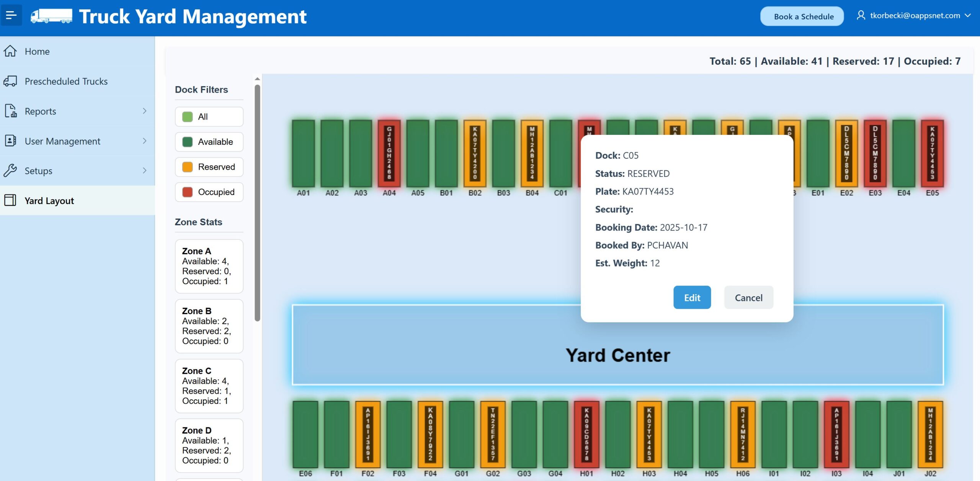Viewport: 980px width, 481px height.
Task: Open the Setups menu item
Action: [x=38, y=171]
